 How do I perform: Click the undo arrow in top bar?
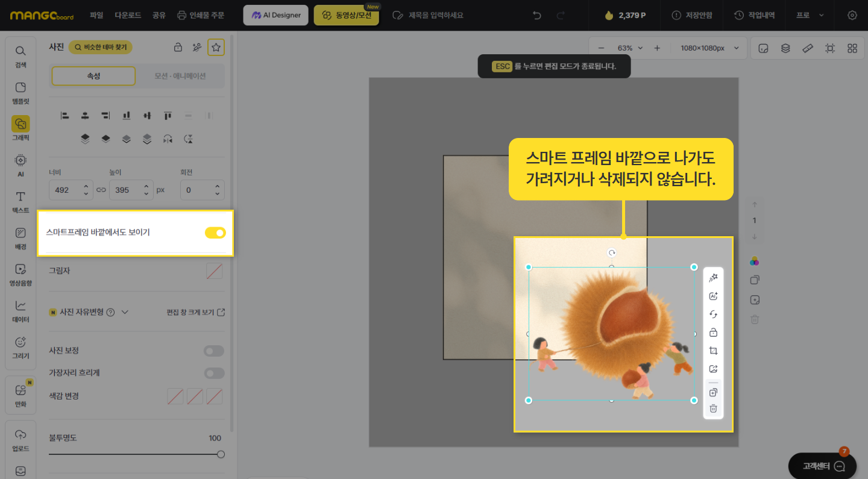(x=537, y=15)
